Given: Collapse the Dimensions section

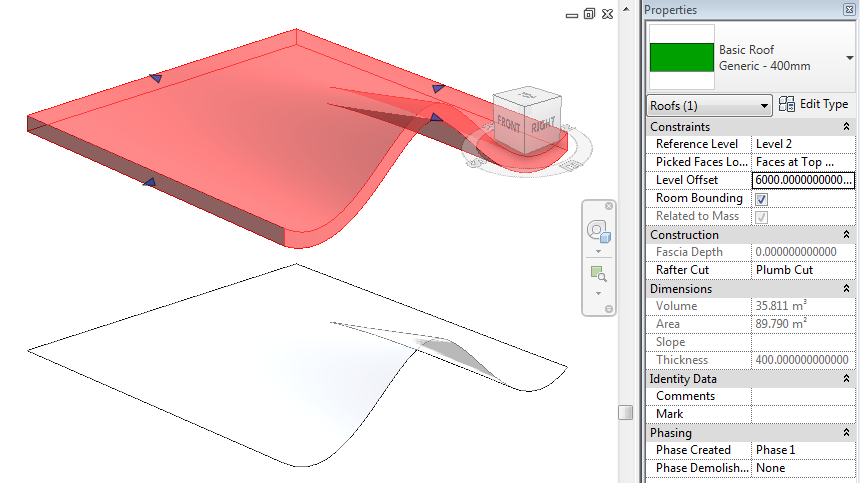Looking at the screenshot, I should pos(846,288).
